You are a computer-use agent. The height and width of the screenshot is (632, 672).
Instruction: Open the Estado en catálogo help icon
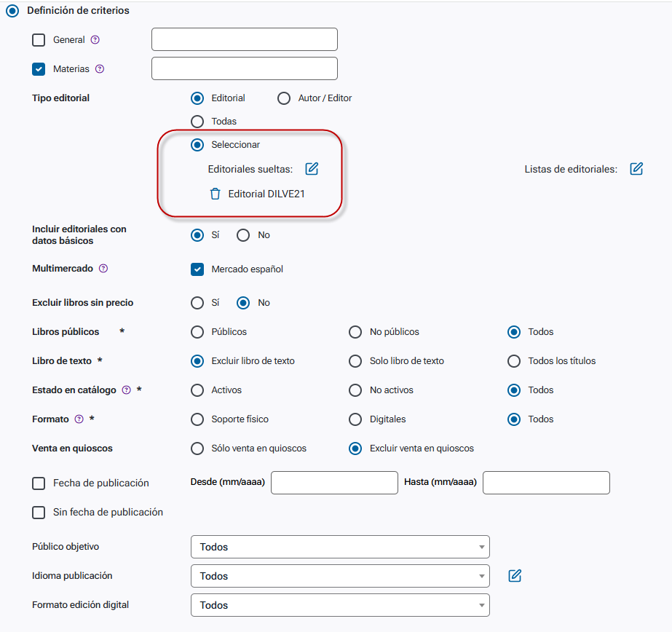[x=127, y=390]
